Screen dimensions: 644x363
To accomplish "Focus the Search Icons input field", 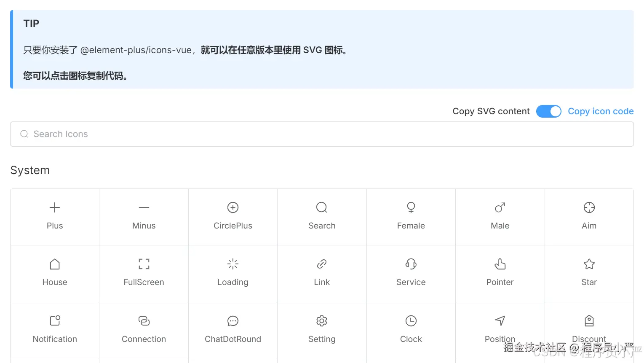I will [322, 134].
